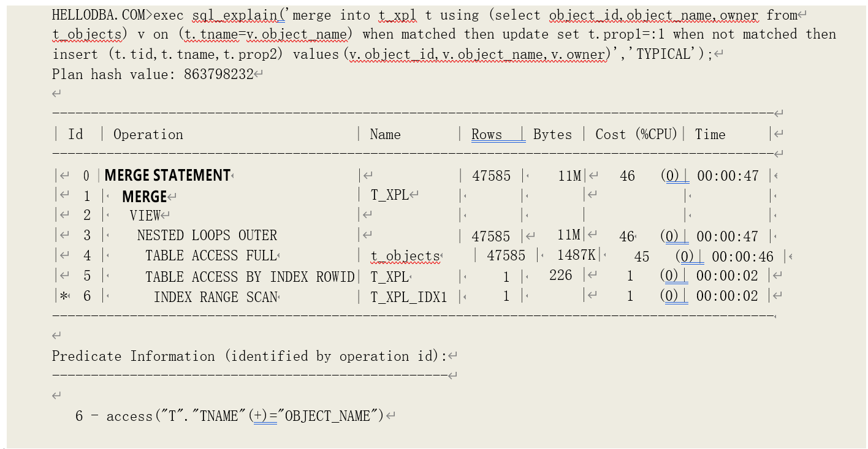Click the Cost (%CPU) column header

tap(636, 135)
